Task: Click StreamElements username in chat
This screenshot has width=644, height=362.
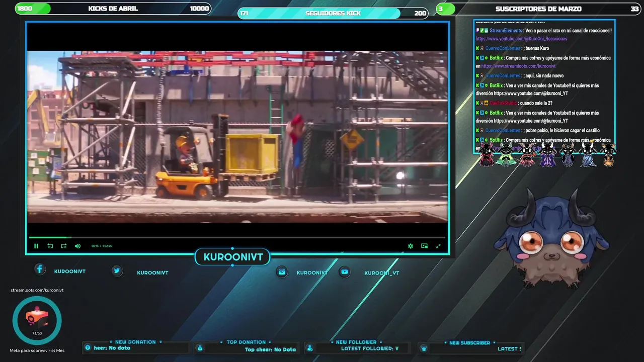Action: pos(506,31)
